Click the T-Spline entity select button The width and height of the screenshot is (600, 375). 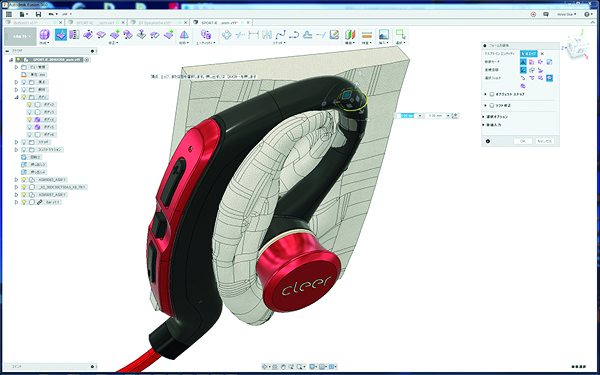[528, 54]
